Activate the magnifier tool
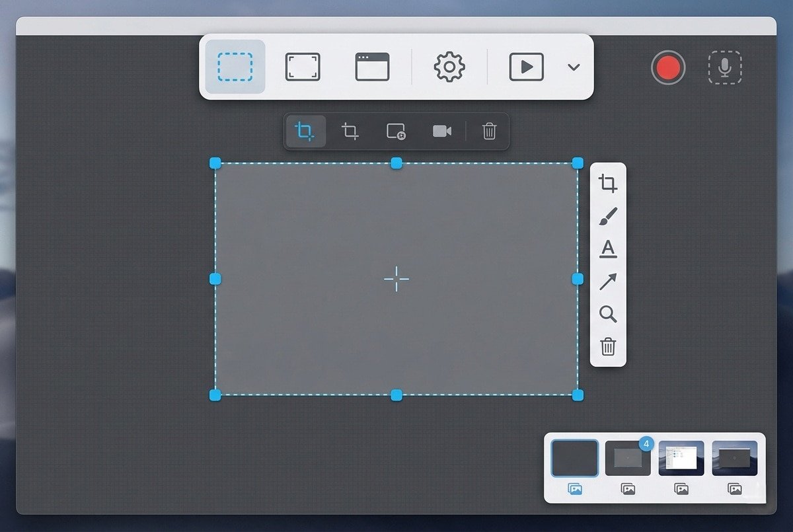The width and height of the screenshot is (793, 532). click(608, 314)
